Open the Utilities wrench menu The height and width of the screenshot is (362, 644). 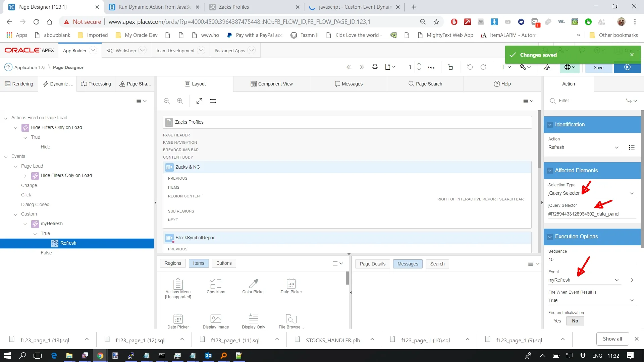point(525,67)
